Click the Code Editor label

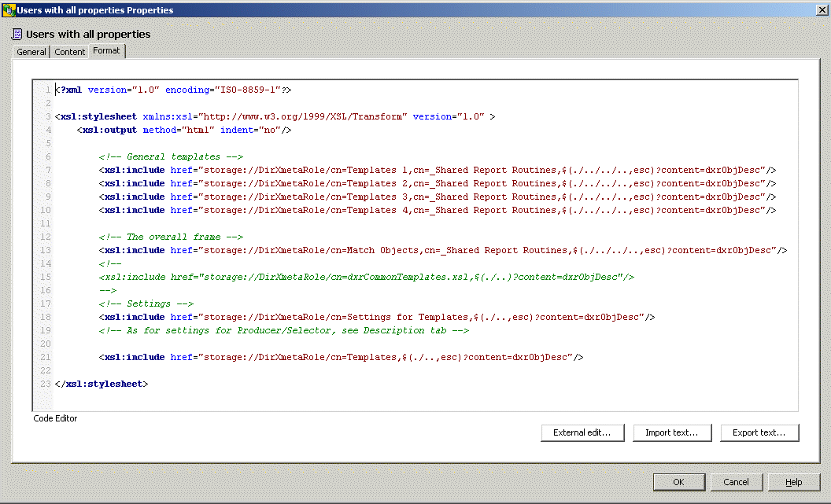[x=55, y=418]
